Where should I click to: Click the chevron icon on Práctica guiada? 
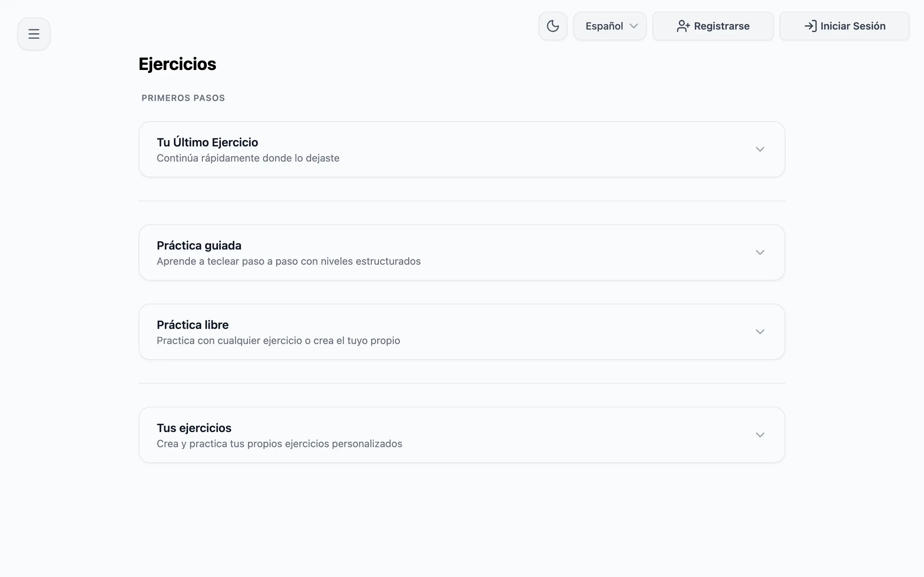coord(760,252)
